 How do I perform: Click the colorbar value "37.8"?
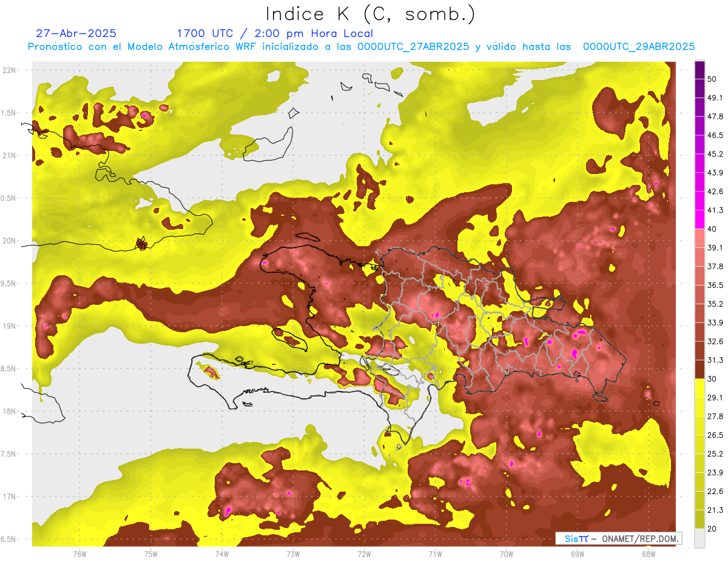pos(715,266)
